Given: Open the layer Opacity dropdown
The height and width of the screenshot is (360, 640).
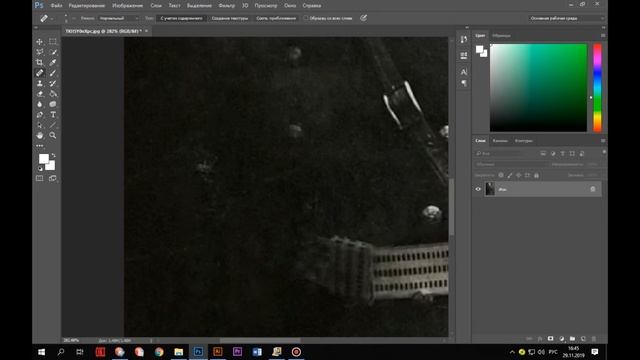Looking at the screenshot, I should pos(593,164).
